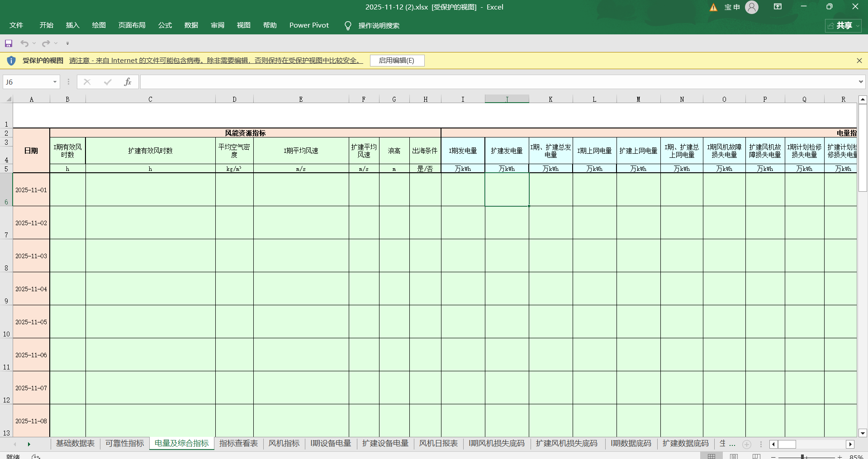Add a new sheet with plus icon
Viewport: 868px width, 459px height.
pos(747,444)
